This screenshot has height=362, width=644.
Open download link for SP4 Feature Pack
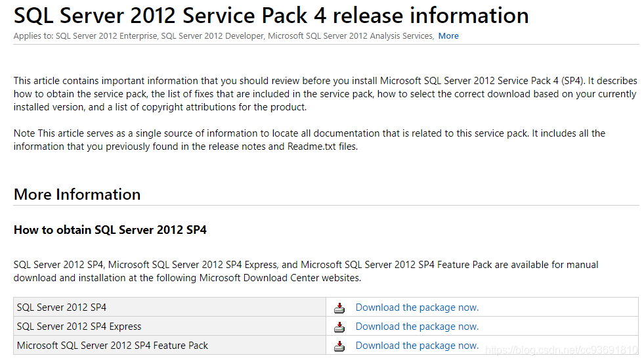(417, 346)
